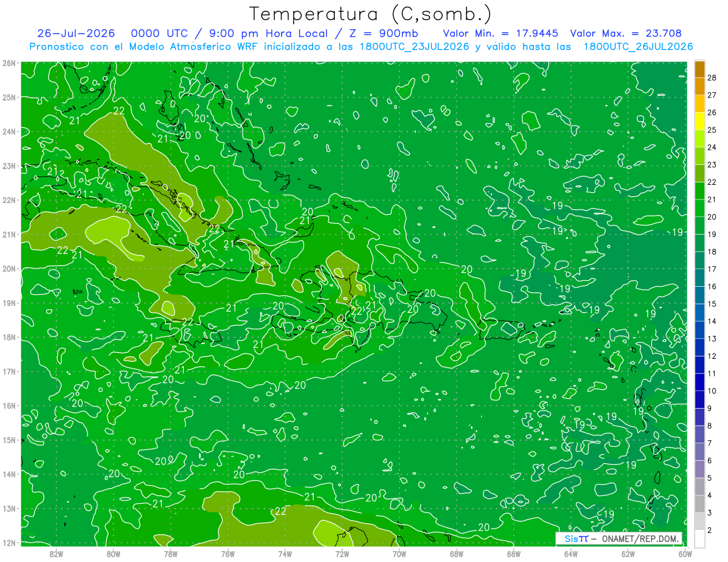The height and width of the screenshot is (562, 728).
Task: Click the "Valor Min. = 17.9445" value
Action: click(500, 33)
